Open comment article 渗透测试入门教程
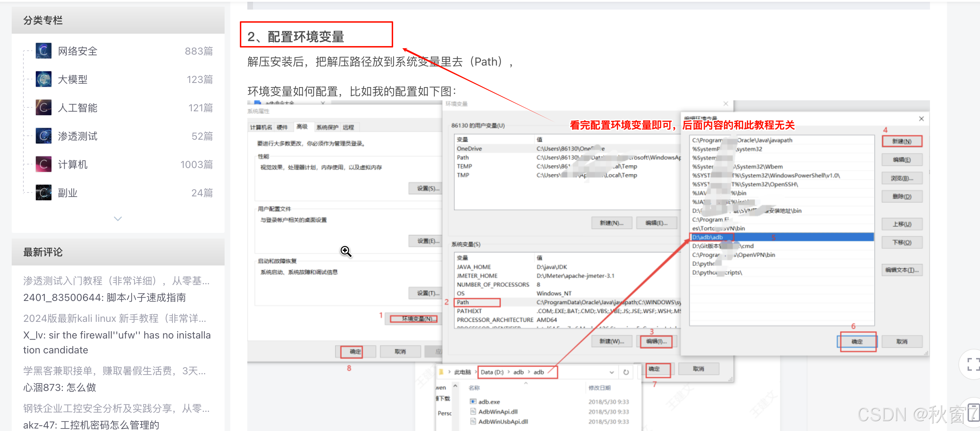The image size is (980, 431). click(x=116, y=280)
